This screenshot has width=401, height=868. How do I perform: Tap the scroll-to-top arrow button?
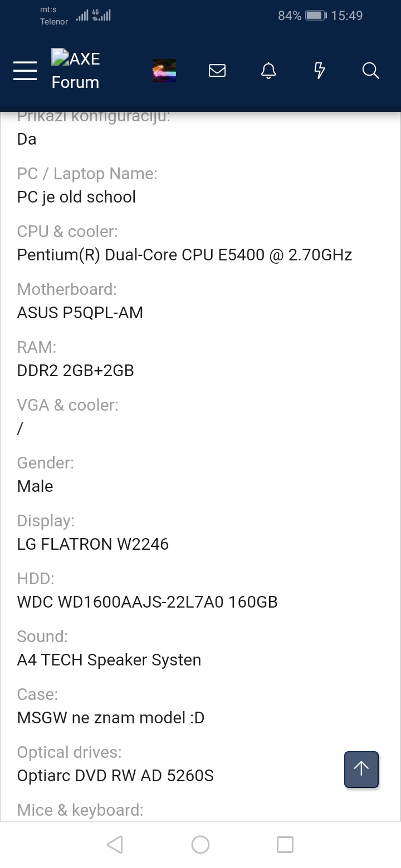click(x=361, y=770)
